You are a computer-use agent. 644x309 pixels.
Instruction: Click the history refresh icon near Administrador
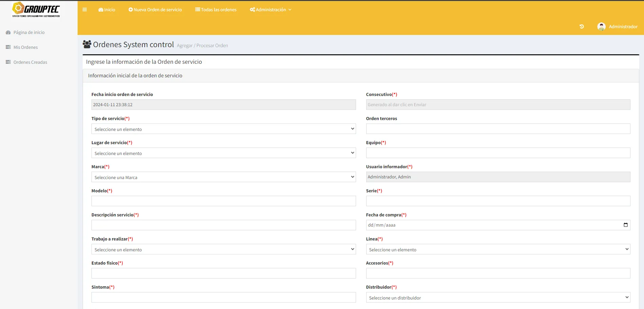582,26
